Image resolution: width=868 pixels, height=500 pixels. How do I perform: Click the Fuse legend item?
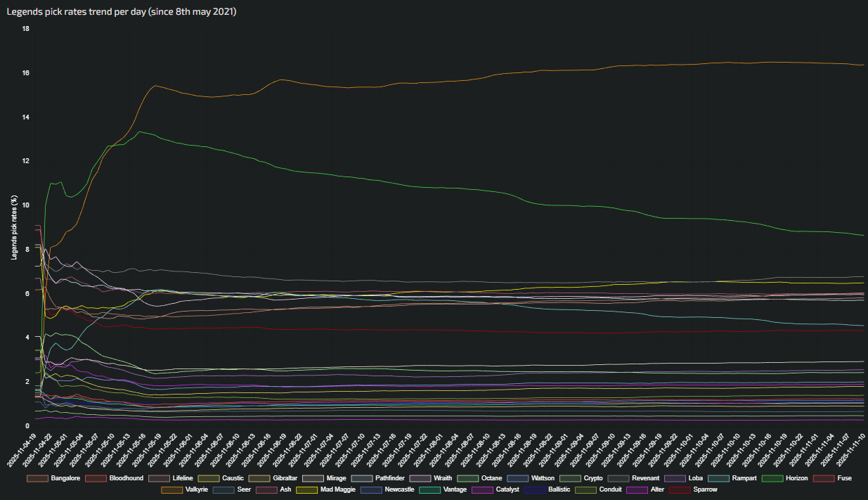point(843,478)
